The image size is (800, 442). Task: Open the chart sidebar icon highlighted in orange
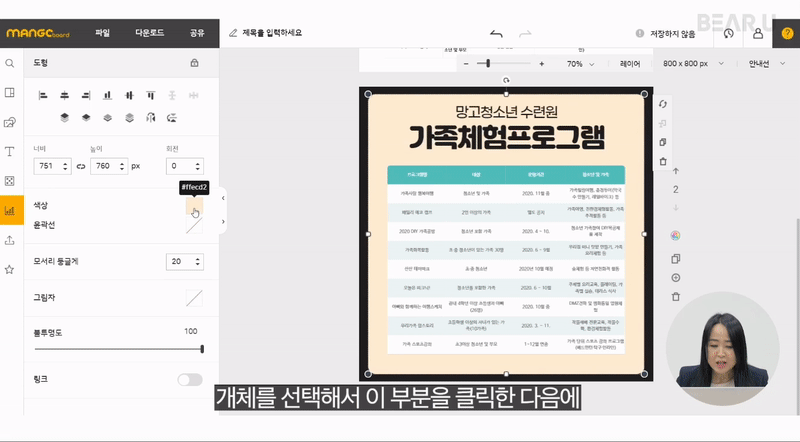[10, 210]
